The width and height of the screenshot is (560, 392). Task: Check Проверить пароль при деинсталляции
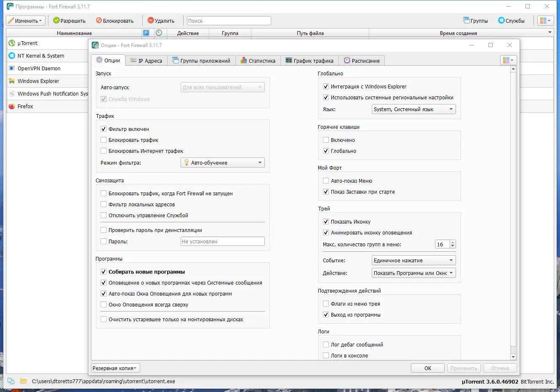click(104, 230)
